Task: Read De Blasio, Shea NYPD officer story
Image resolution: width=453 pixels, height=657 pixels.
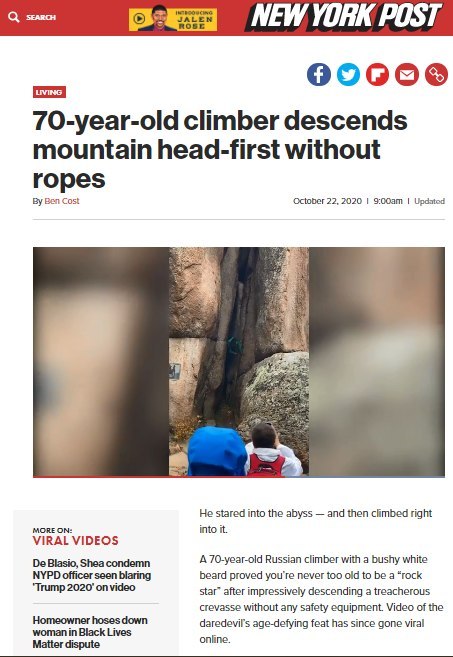Action: pyautogui.click(x=91, y=575)
